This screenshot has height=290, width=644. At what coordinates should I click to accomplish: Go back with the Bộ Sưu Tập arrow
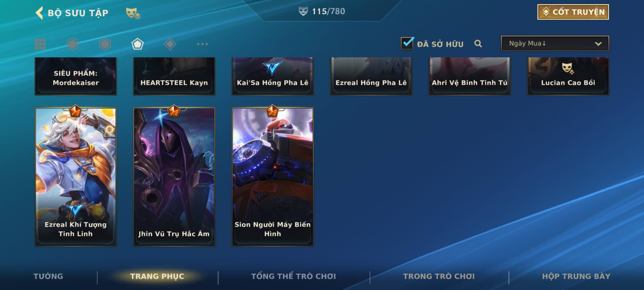coord(39,13)
